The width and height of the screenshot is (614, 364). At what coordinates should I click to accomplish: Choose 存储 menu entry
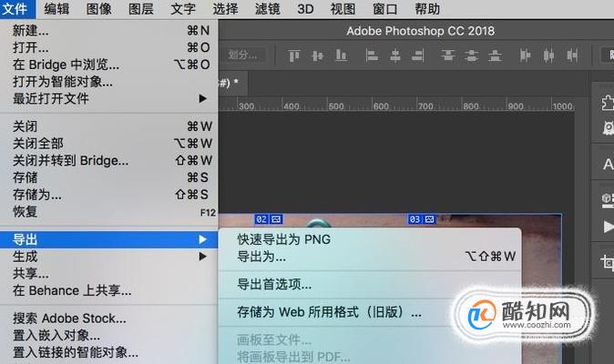108,177
